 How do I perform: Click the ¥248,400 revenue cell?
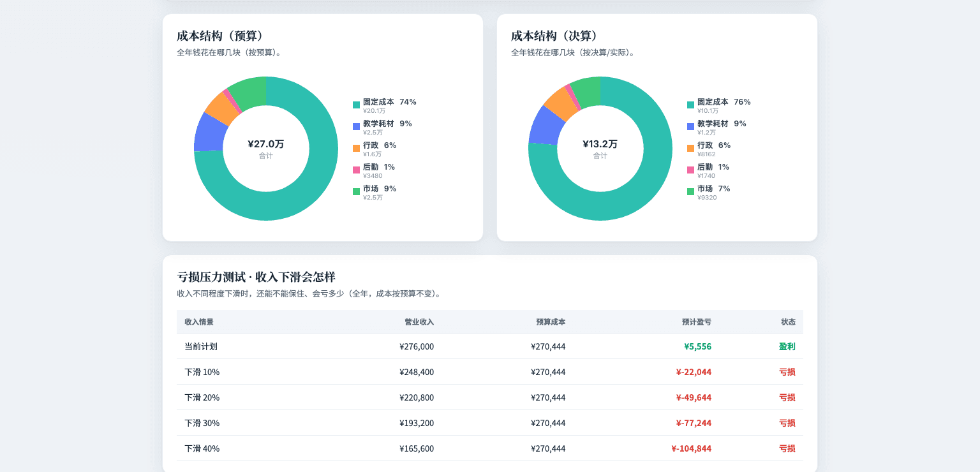pyautogui.click(x=417, y=372)
